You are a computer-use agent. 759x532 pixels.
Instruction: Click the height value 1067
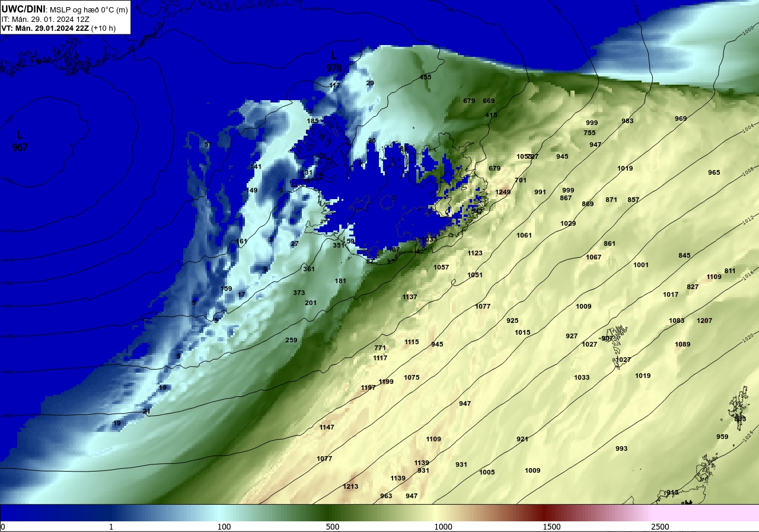(594, 257)
